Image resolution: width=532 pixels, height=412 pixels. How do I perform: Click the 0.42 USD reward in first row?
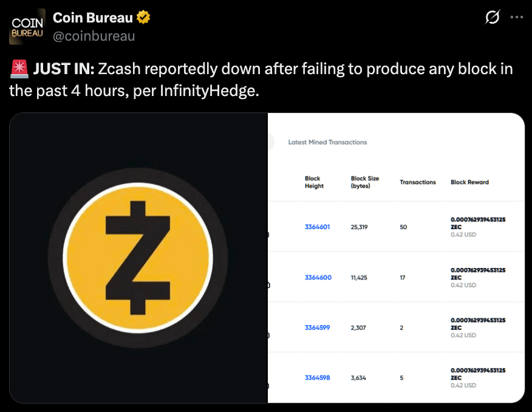click(463, 235)
